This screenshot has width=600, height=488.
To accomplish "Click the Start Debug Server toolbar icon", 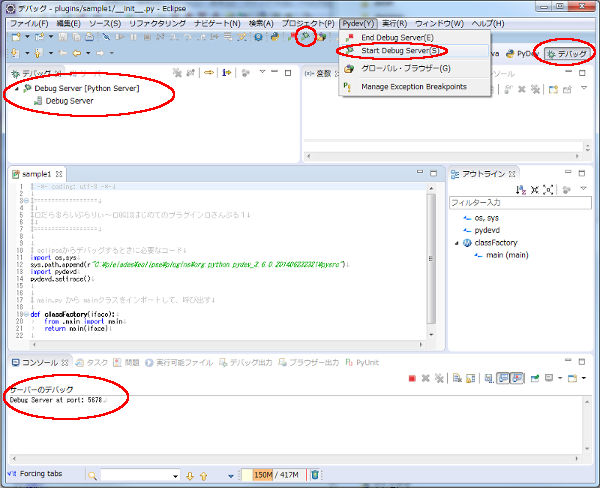I will tap(305, 37).
